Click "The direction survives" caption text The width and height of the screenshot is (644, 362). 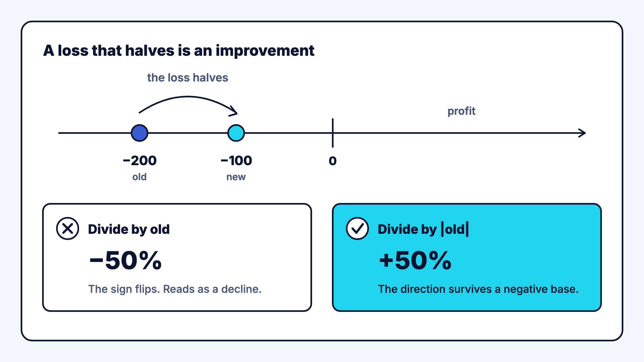click(478, 289)
